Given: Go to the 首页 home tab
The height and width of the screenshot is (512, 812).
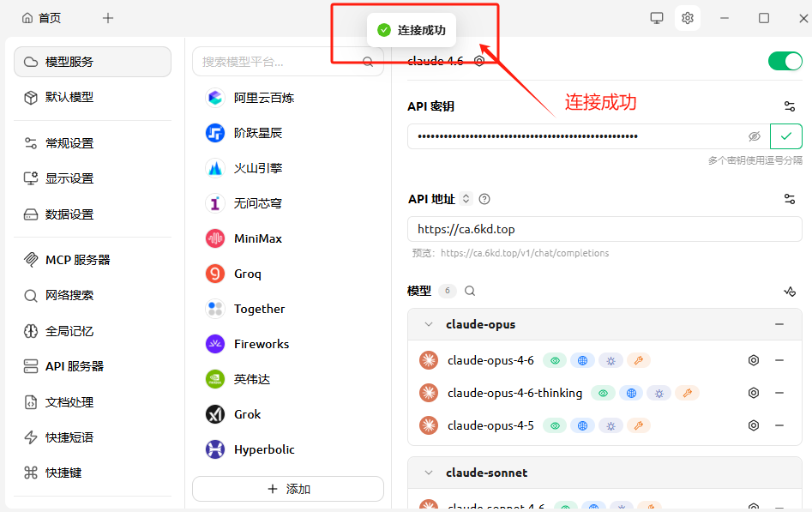Looking at the screenshot, I should pos(41,18).
